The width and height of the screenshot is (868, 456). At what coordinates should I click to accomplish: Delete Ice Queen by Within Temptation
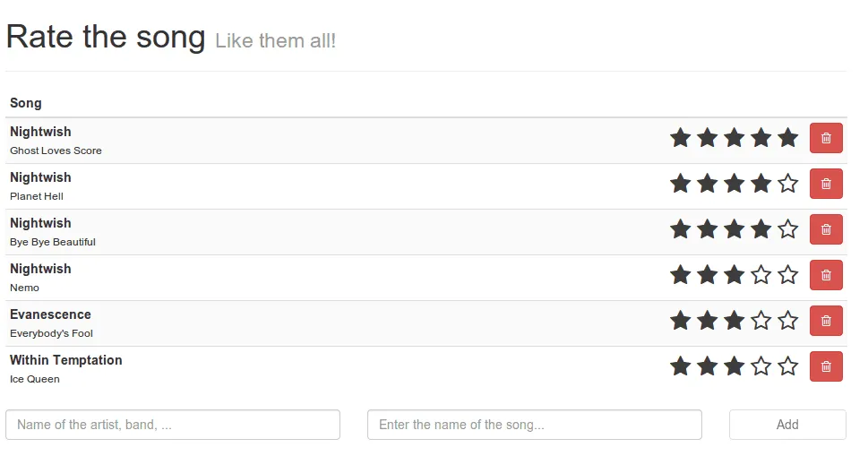click(826, 366)
